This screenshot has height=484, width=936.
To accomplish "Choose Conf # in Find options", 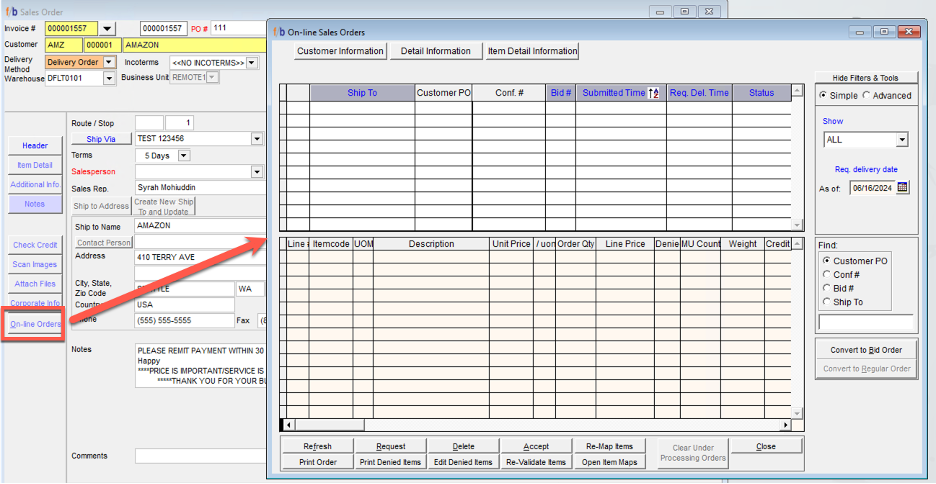I will click(826, 274).
